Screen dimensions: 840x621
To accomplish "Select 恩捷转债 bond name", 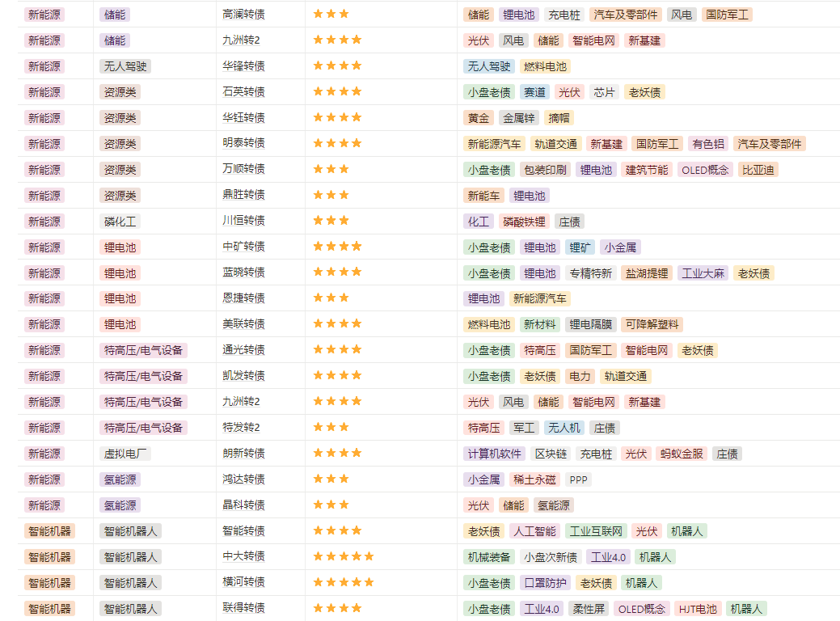I will pos(243,298).
